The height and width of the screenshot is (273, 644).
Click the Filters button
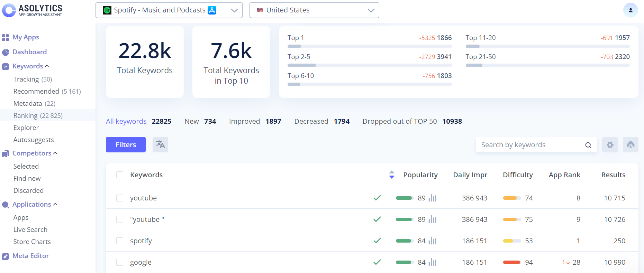(126, 144)
